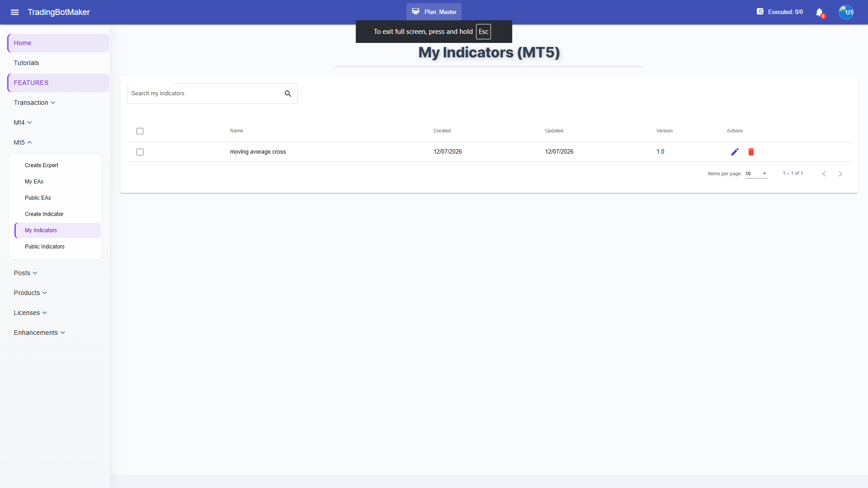Expand the Licenses menu

click(30, 313)
